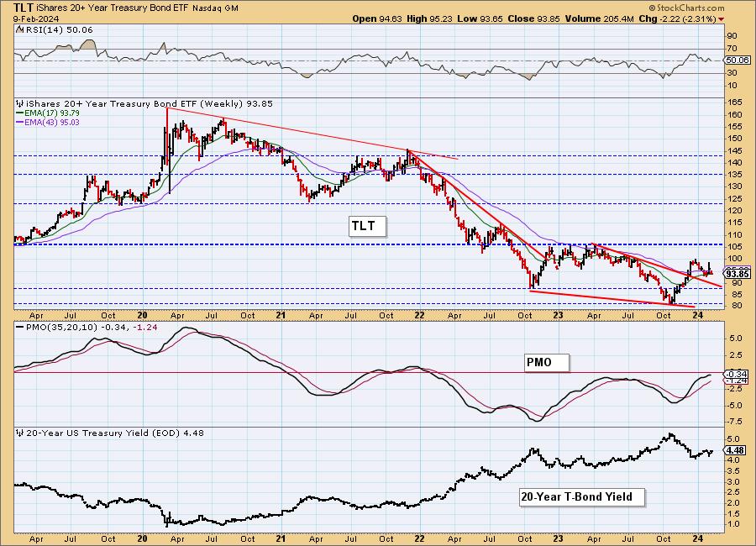Click the 1.0 label on yield axis
This screenshot has width=756, height=546.
click(x=733, y=524)
